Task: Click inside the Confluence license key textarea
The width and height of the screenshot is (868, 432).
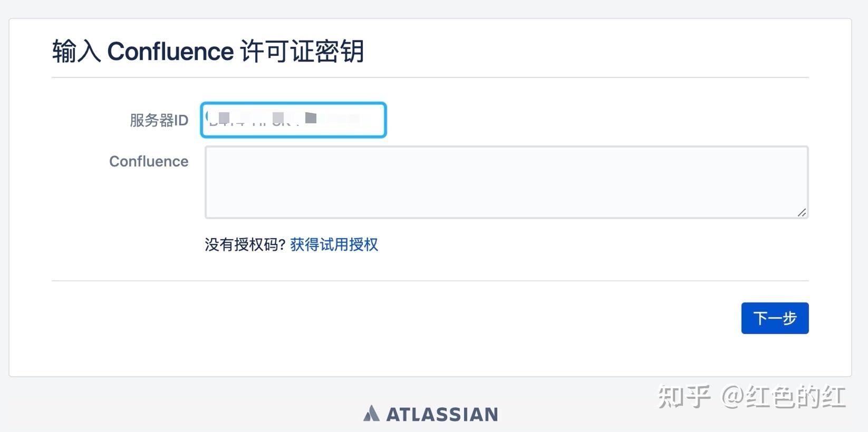Action: 506,182
